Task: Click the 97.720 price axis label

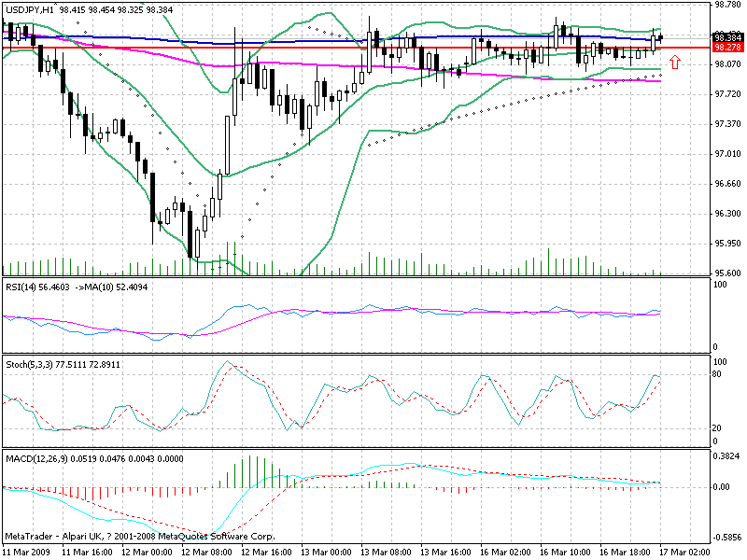Action: (728, 94)
